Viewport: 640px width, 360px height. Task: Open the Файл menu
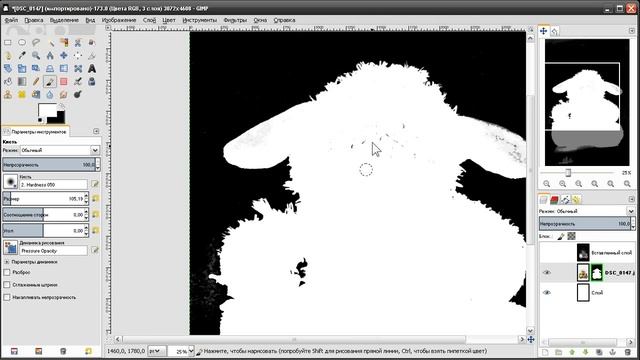pyautogui.click(x=11, y=20)
